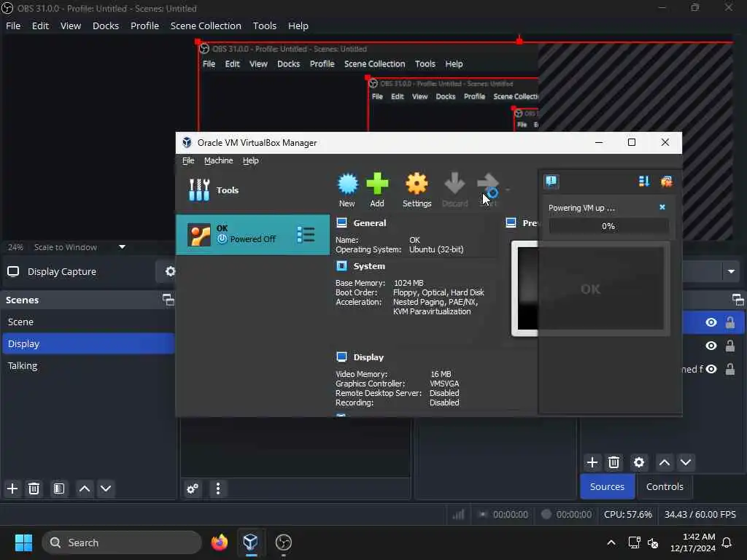Open the VirtualBox Machine menu

coord(219,160)
